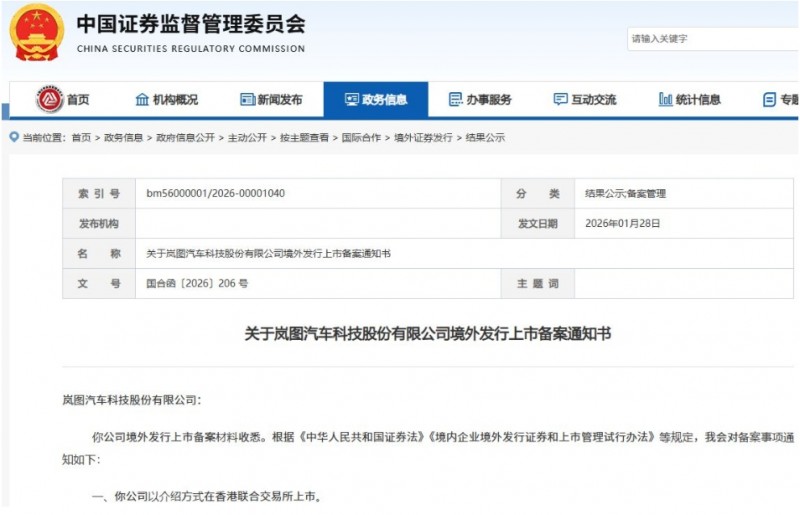Open the 互动交流 navigation tab
This screenshot has width=800, height=515.
[x=585, y=100]
